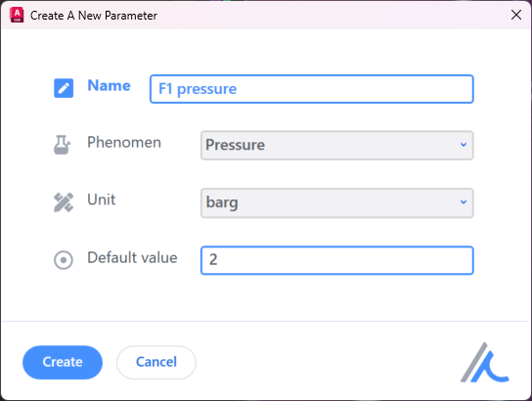Screen dimensions: 532x401
Task: Click the Create button
Action: pyautogui.click(x=63, y=362)
